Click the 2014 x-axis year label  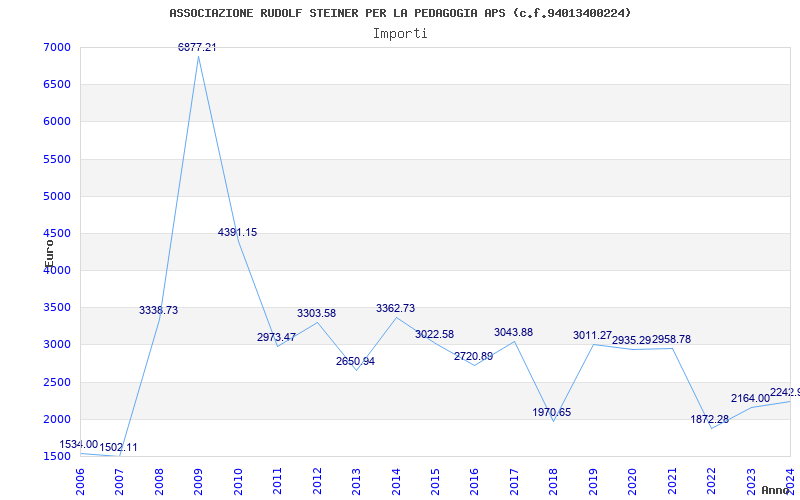tap(395, 481)
